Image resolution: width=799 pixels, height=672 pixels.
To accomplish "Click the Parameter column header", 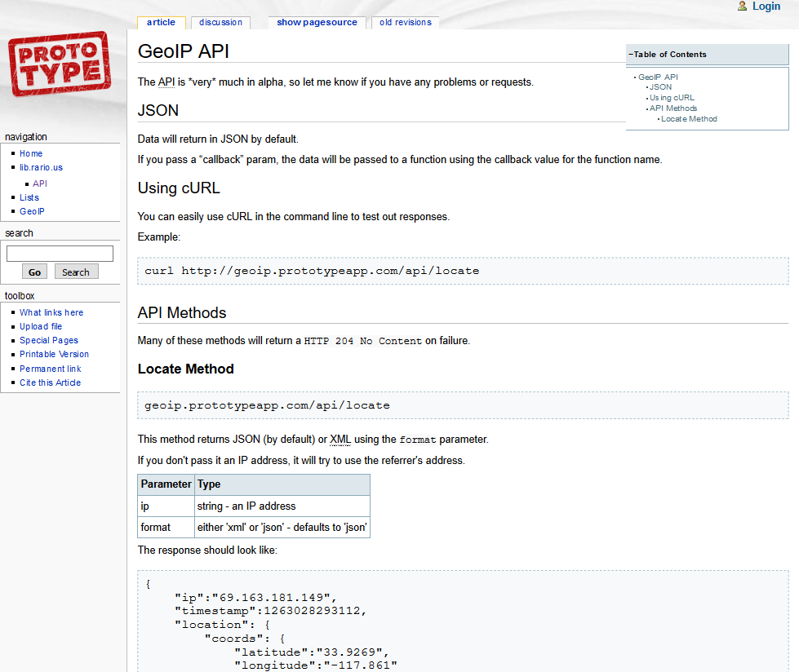I will point(166,484).
